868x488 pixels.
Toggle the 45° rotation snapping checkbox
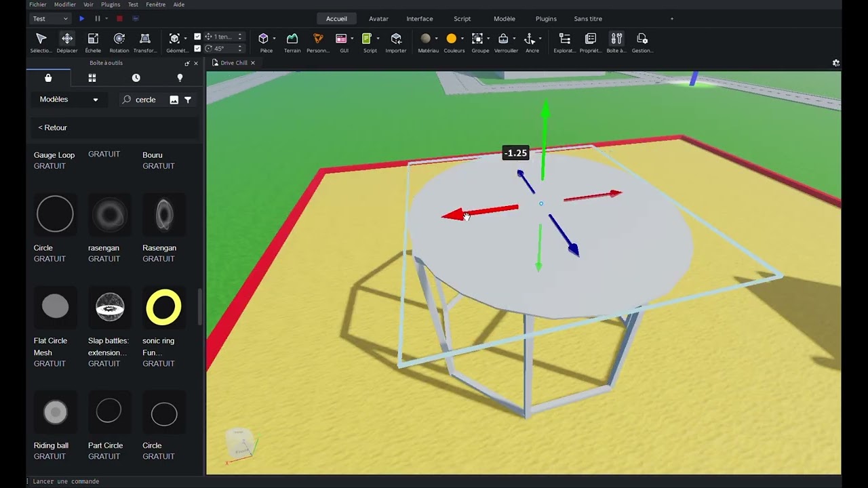(x=197, y=49)
